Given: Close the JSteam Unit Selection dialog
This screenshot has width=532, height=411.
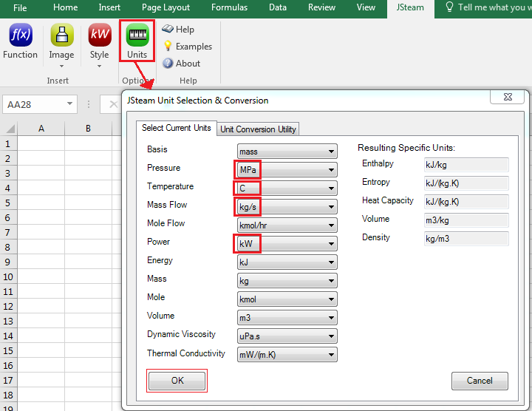Looking at the screenshot, I should click(508, 97).
